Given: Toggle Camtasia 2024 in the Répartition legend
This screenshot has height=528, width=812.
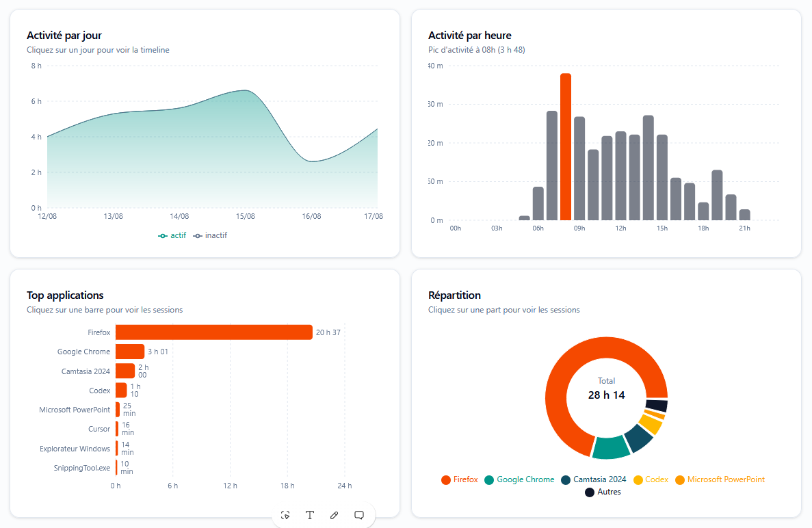Looking at the screenshot, I should click(x=594, y=480).
